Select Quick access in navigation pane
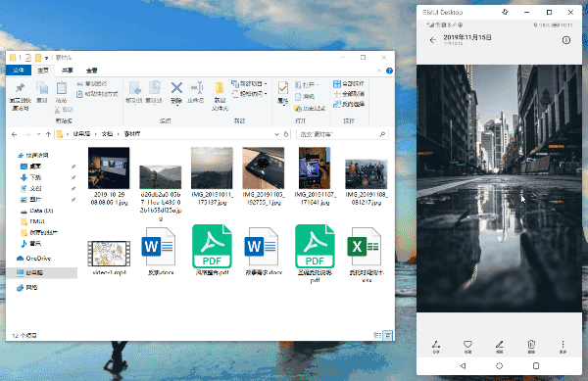Viewport: 588px width, 381px height. pos(33,155)
